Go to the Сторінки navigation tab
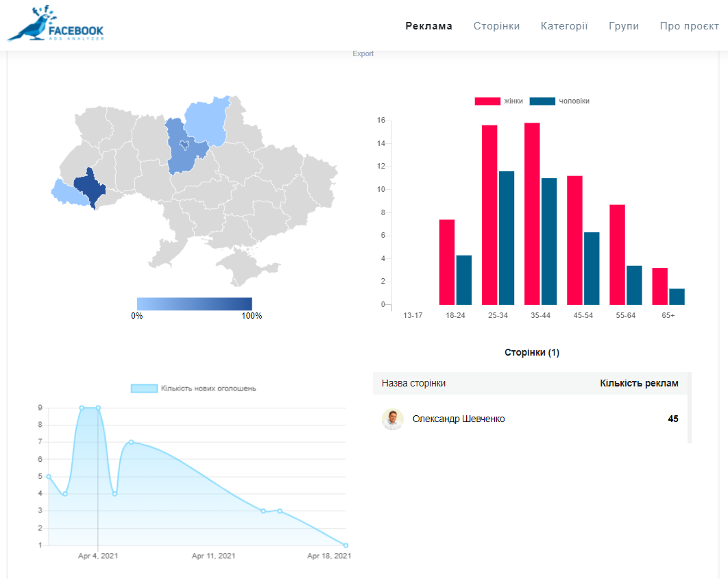This screenshot has width=728, height=579. click(496, 26)
